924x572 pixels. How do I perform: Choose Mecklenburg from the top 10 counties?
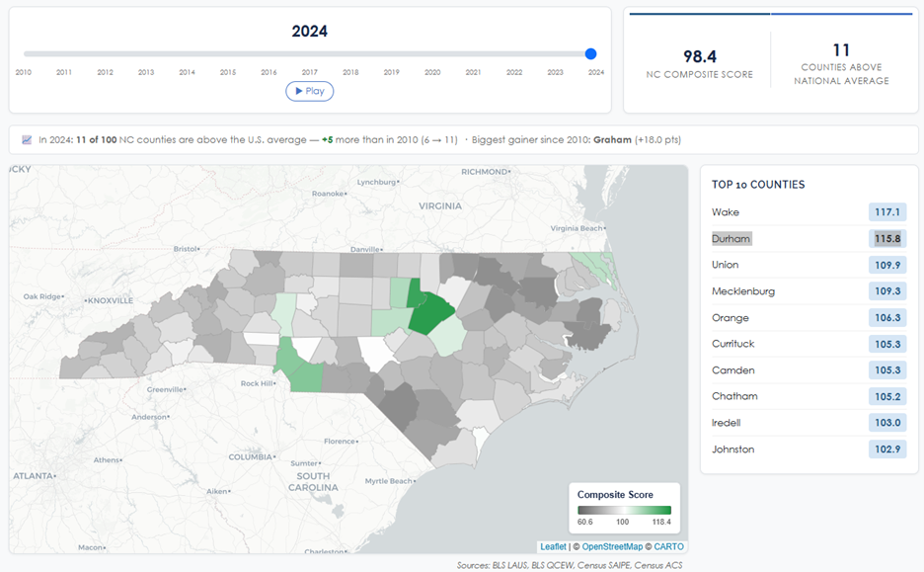[743, 291]
